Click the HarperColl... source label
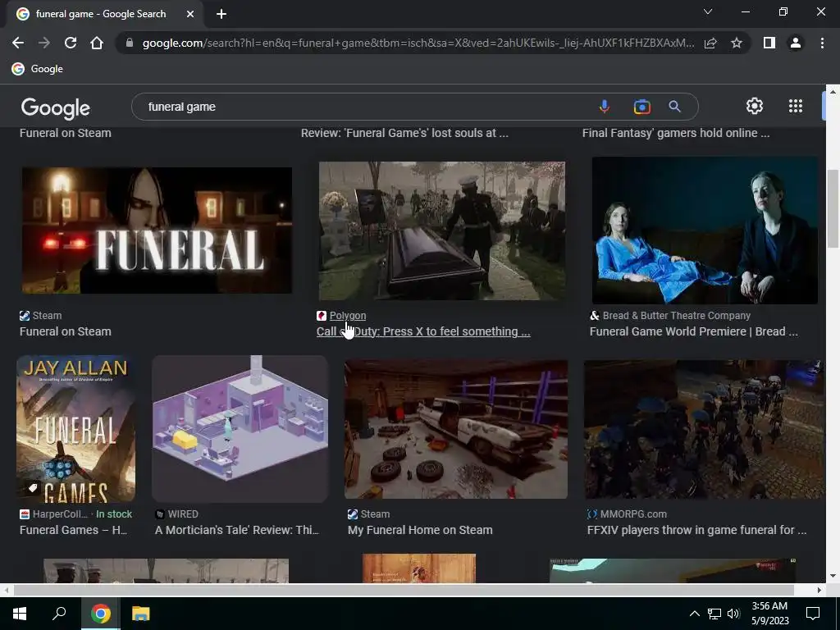 60,514
